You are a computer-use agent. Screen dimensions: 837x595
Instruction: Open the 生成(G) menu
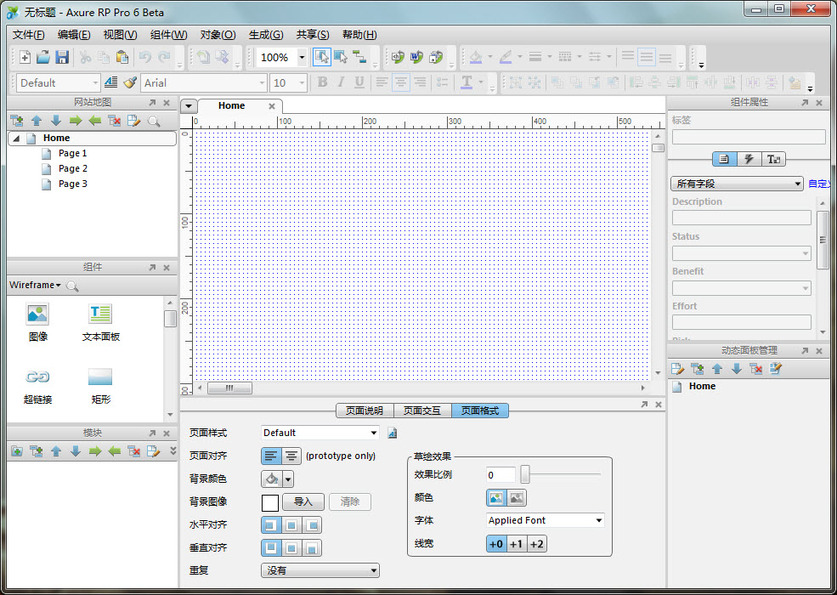point(265,35)
